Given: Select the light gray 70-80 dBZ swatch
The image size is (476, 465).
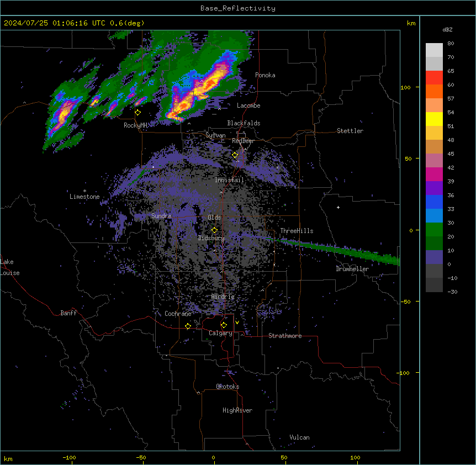Looking at the screenshot, I should 434,50.
